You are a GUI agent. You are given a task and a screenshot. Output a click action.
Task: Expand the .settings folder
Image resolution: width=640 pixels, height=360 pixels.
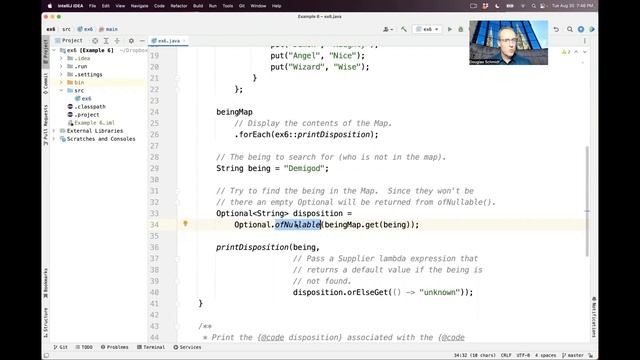click(61, 74)
